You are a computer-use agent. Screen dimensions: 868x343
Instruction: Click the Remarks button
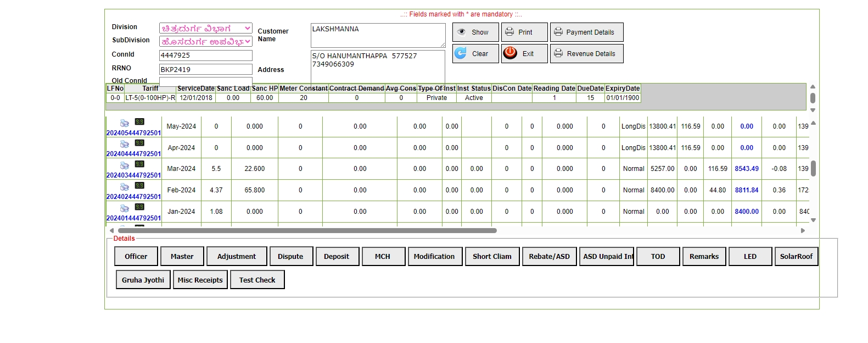pos(704,256)
